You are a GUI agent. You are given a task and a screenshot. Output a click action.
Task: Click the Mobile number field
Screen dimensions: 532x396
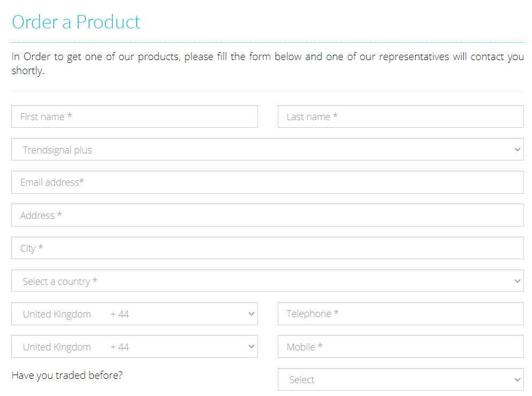click(x=401, y=347)
